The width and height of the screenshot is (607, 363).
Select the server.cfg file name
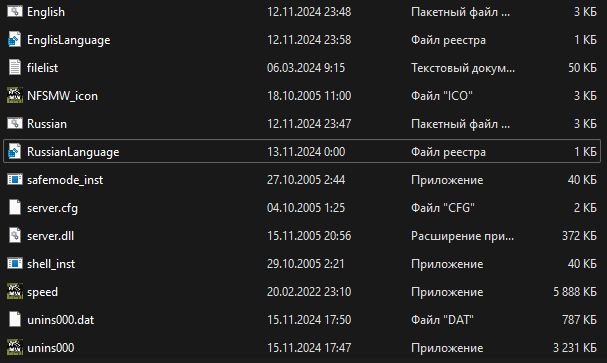(x=52, y=208)
